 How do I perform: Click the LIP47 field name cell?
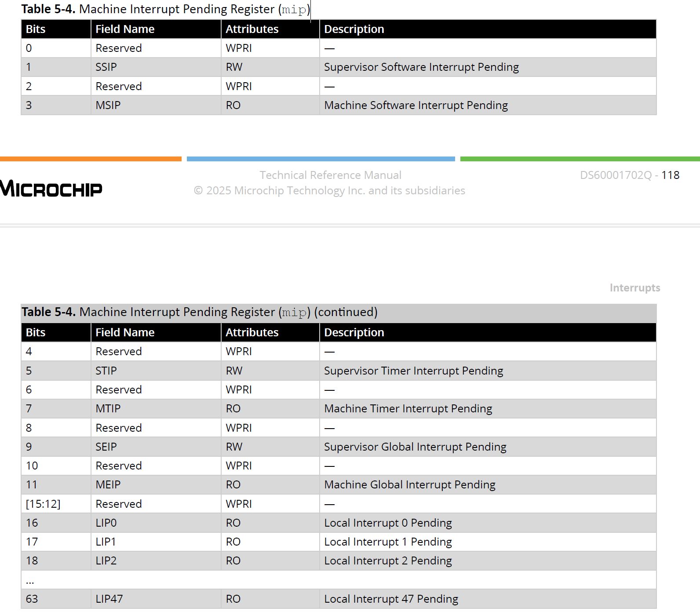(156, 599)
